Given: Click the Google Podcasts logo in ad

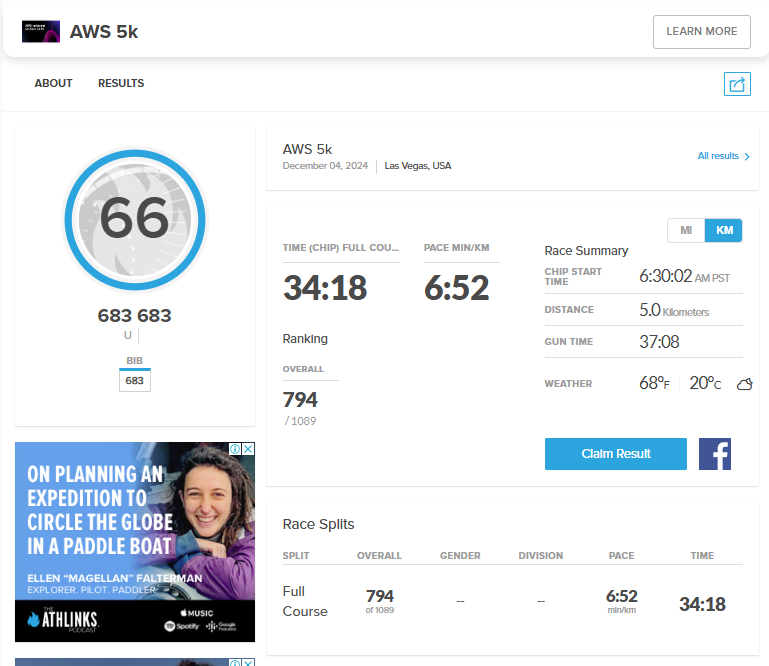Looking at the screenshot, I should pos(221,626).
